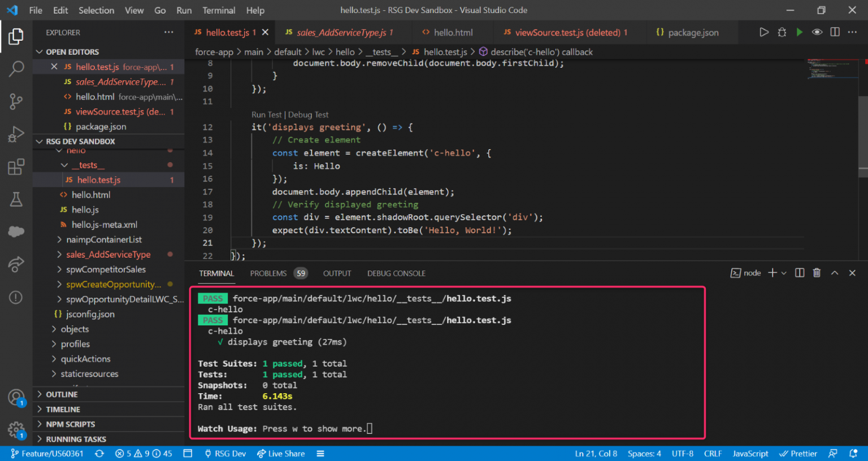This screenshot has width=868, height=461.
Task: Toggle the panel maximized with the chevron
Action: (x=835, y=272)
